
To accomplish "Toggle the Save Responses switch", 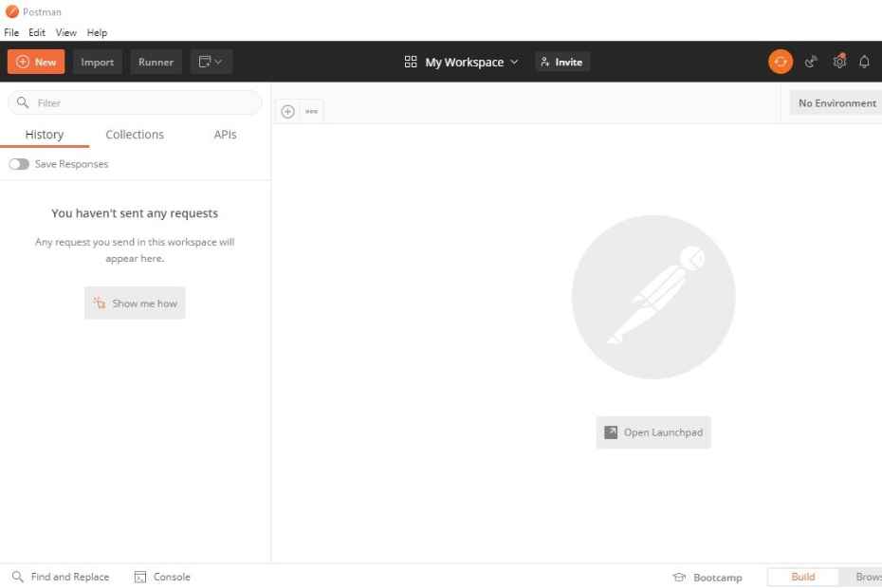I will point(19,163).
